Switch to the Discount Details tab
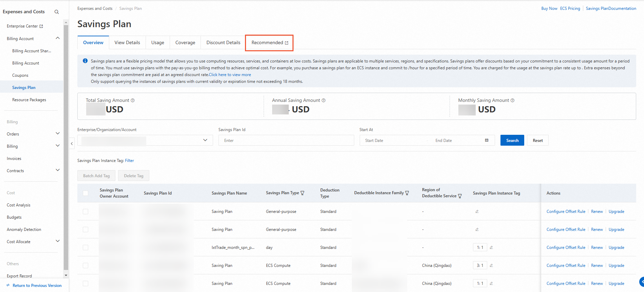 point(223,42)
